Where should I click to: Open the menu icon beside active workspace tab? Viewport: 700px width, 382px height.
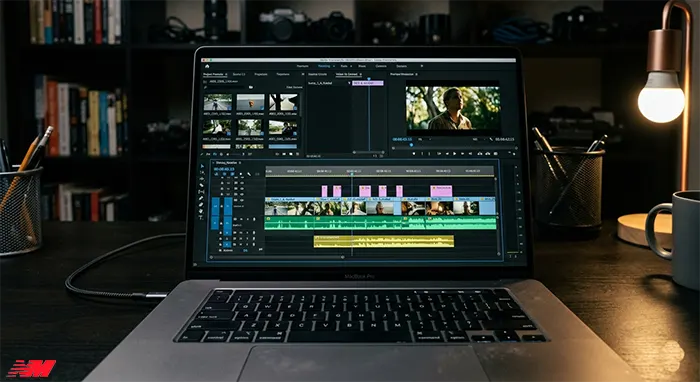(334, 66)
